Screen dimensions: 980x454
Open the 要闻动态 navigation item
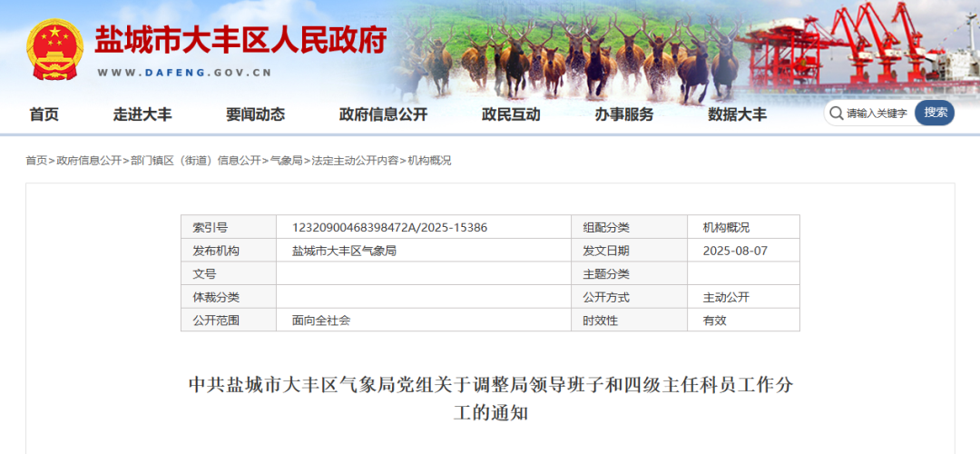(x=256, y=114)
